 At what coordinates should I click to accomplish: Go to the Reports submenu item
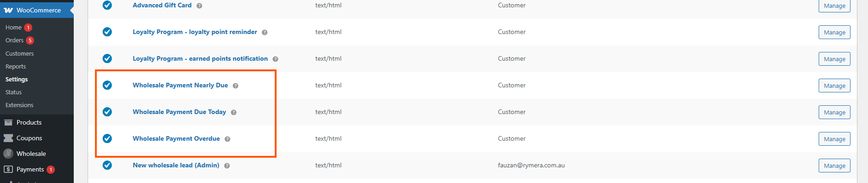16,67
